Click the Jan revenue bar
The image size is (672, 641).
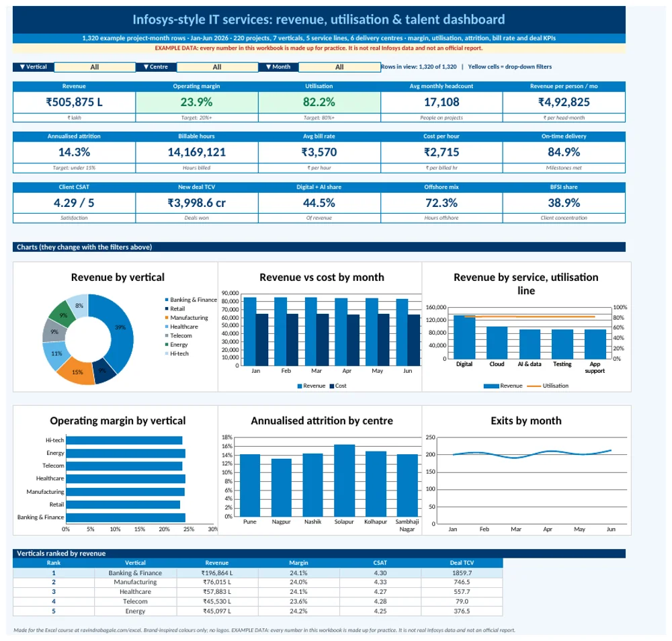click(x=250, y=331)
